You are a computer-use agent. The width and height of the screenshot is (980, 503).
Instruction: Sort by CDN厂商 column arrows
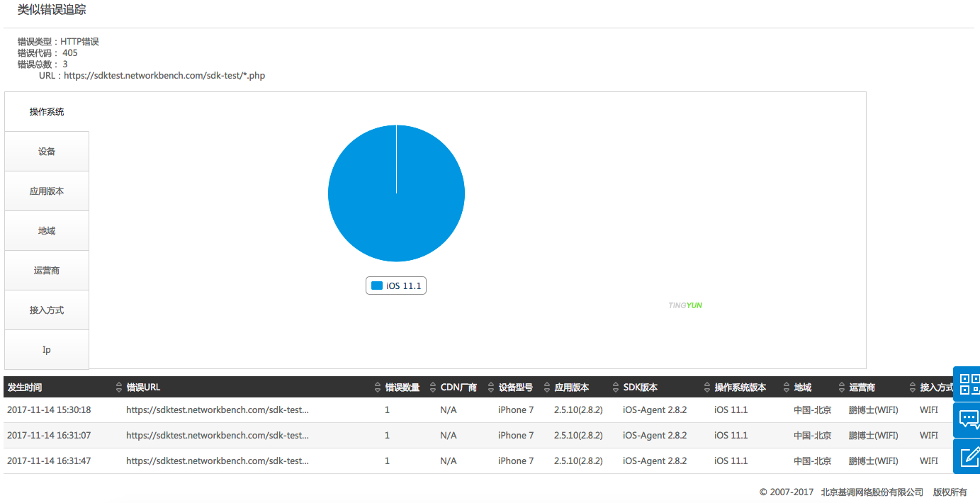point(490,388)
